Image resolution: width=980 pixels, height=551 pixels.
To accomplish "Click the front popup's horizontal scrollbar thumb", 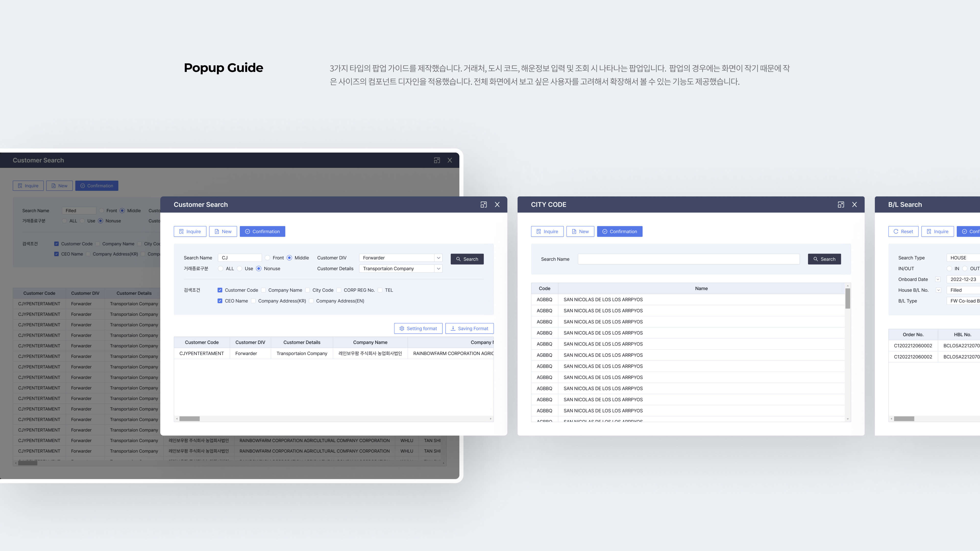I will [189, 419].
